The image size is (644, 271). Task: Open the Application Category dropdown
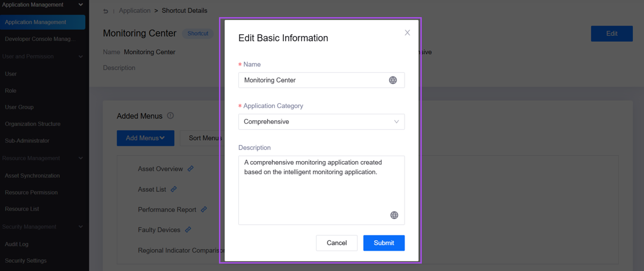[x=321, y=122]
